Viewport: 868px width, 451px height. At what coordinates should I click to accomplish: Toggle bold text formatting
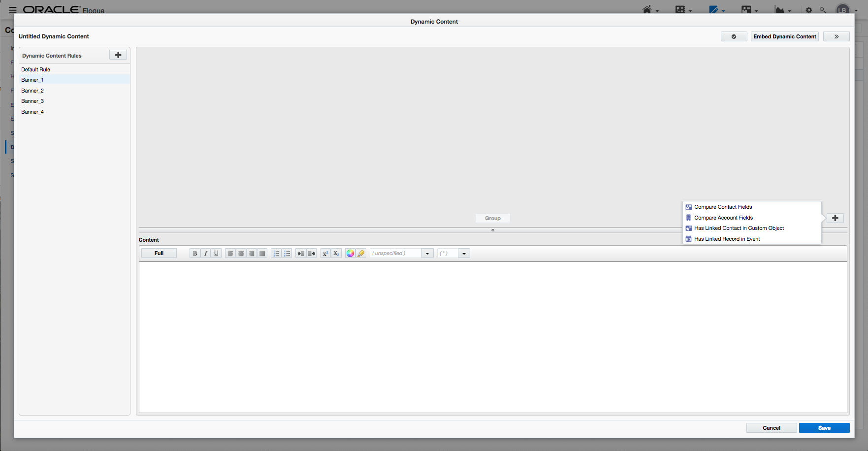pyautogui.click(x=194, y=253)
